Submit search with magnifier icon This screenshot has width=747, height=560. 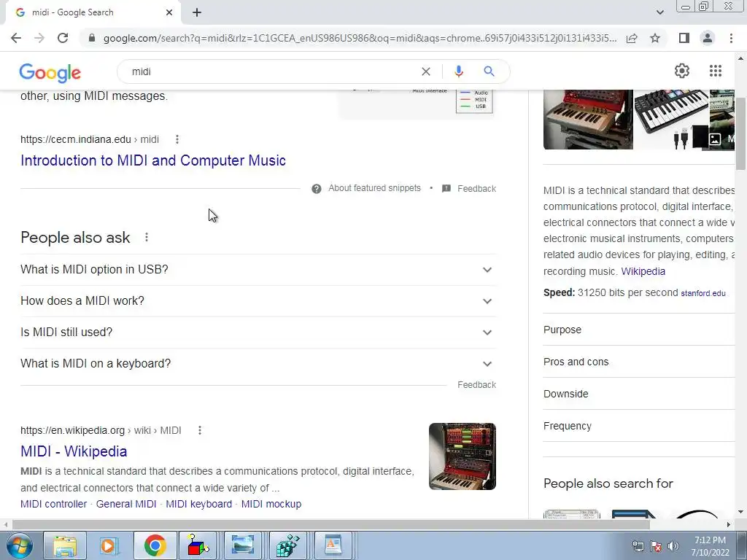pyautogui.click(x=489, y=71)
